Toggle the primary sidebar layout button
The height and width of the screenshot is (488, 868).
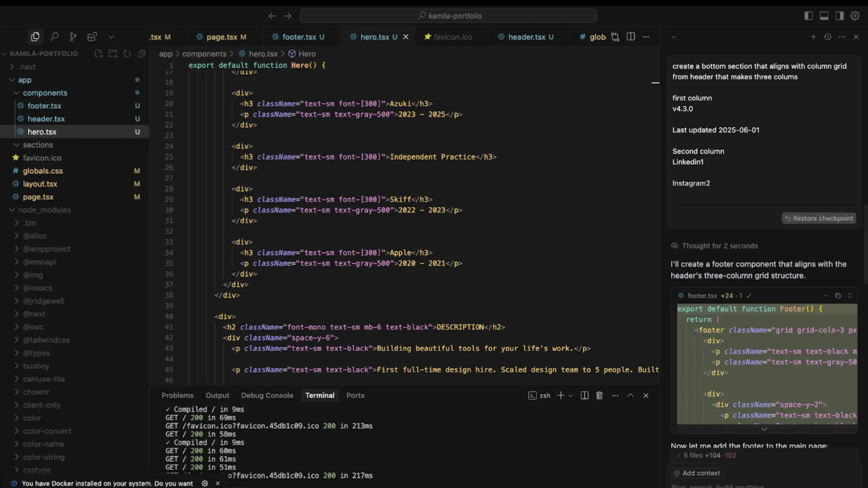coord(809,16)
